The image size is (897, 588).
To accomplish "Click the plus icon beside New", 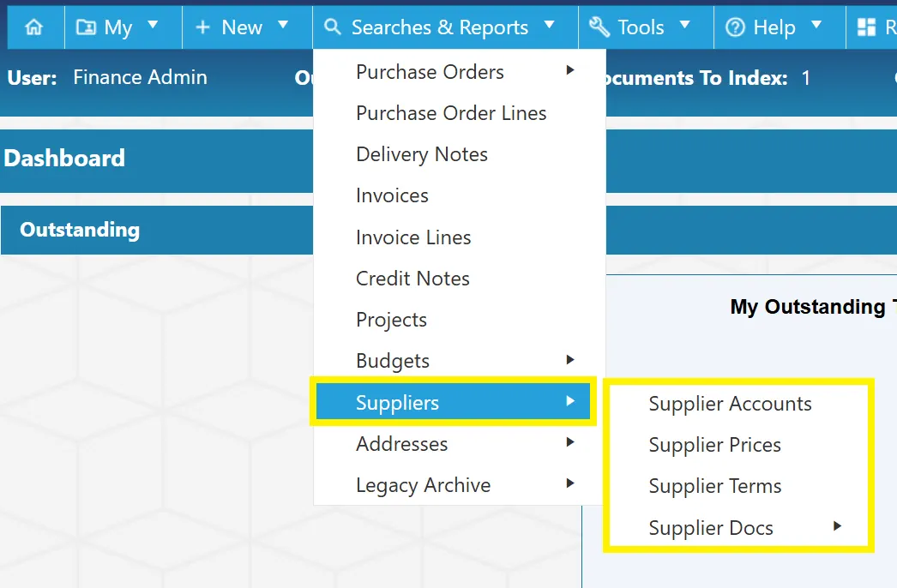I will (x=202, y=27).
